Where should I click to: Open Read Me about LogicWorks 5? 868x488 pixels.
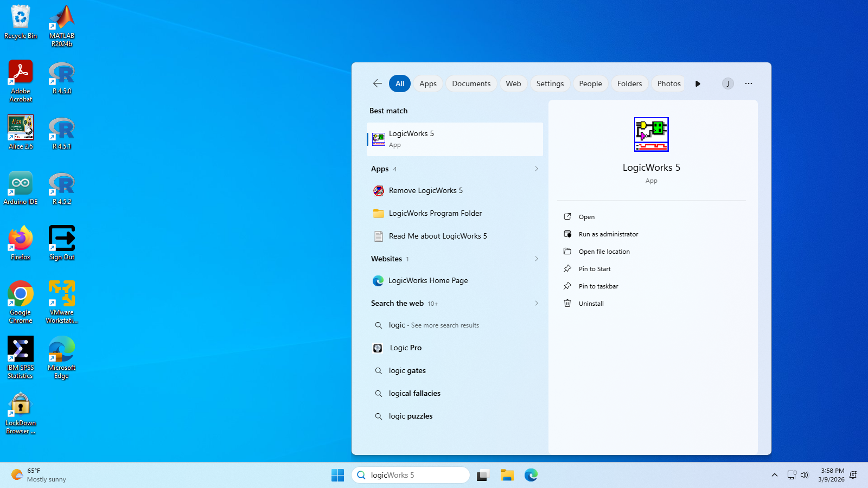[455, 236]
